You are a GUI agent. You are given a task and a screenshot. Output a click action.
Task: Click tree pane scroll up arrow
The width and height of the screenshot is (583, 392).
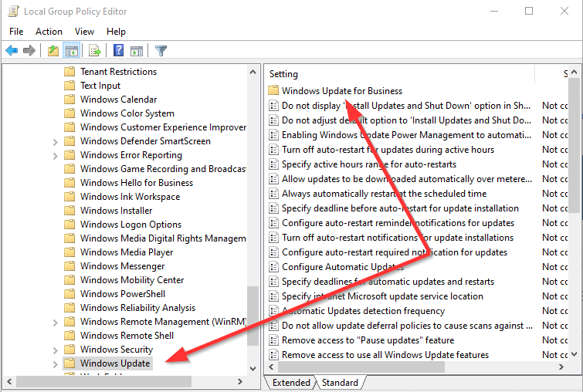click(253, 72)
